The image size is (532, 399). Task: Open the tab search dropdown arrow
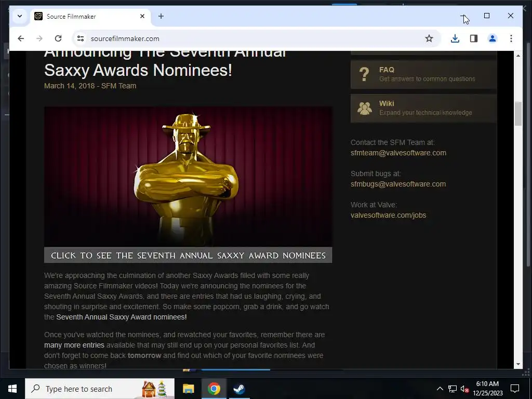coord(20,16)
